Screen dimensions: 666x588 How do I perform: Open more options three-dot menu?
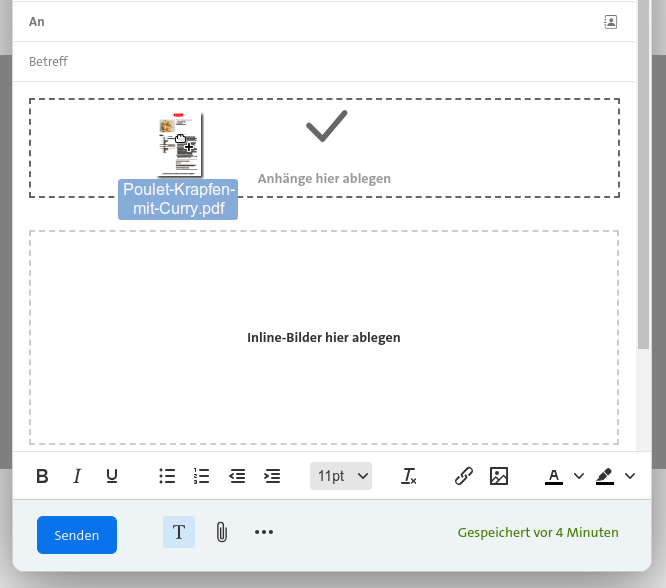tap(264, 533)
